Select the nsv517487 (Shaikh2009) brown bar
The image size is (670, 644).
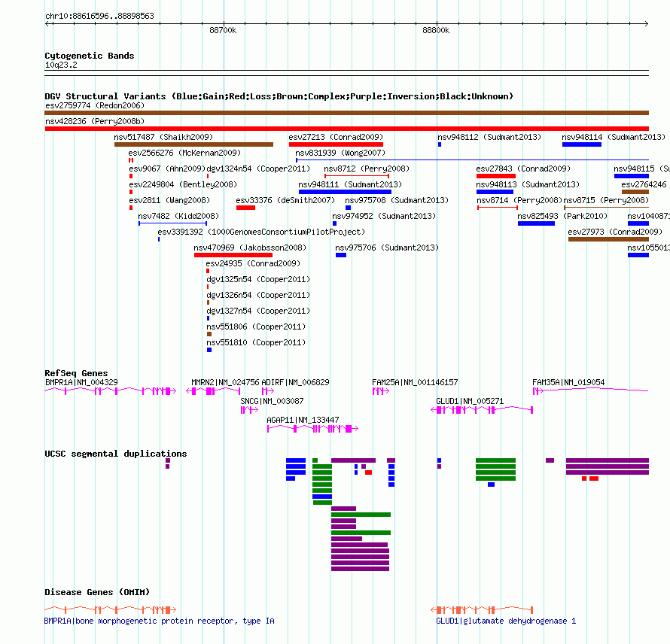click(193, 144)
